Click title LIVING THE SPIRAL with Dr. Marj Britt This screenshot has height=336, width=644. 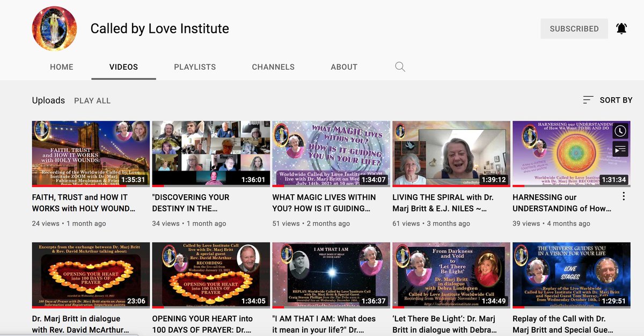click(443, 203)
